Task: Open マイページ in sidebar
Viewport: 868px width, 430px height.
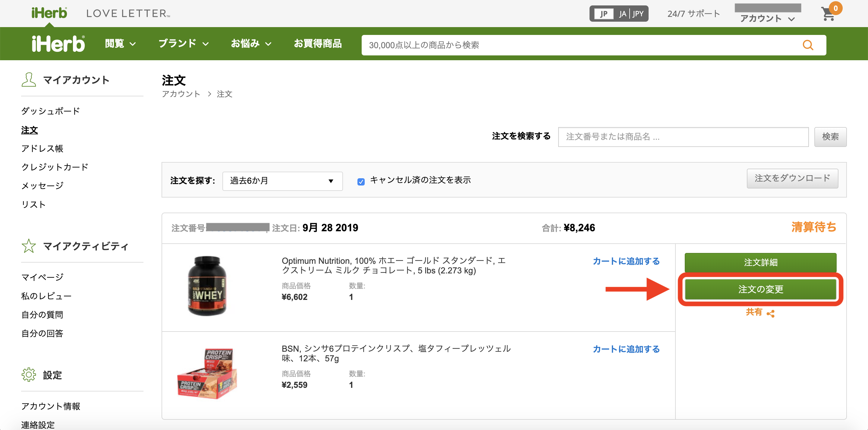Action: [42, 277]
